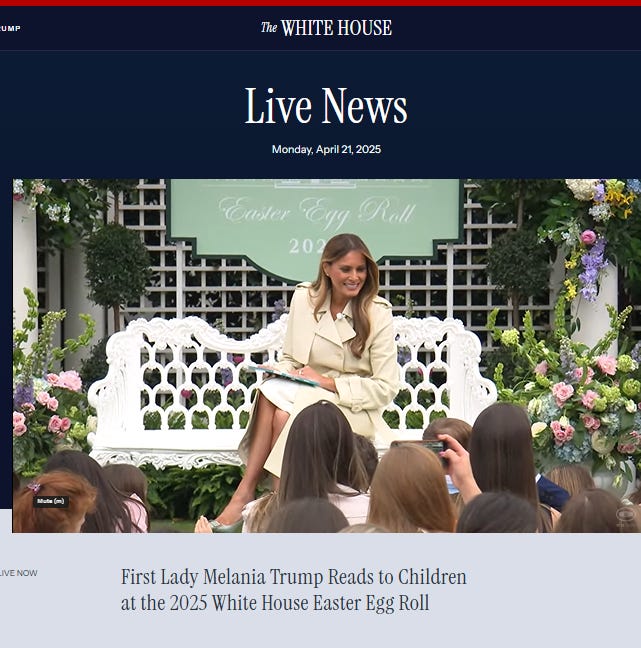This screenshot has height=648, width=641.
Task: Click the seal watermark icon in the video corner
Action: [x=624, y=518]
